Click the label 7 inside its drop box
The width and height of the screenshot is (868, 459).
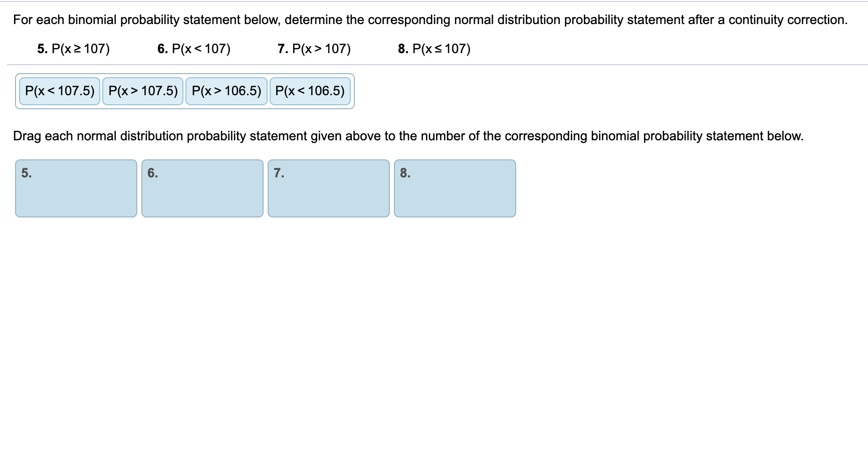pyautogui.click(x=278, y=174)
